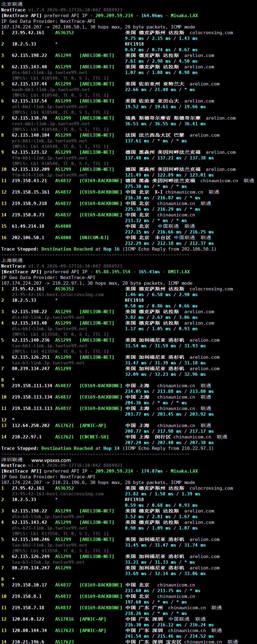
Task: Click hop IP 62.115.140.104
Action: pyautogui.click(x=31, y=135)
